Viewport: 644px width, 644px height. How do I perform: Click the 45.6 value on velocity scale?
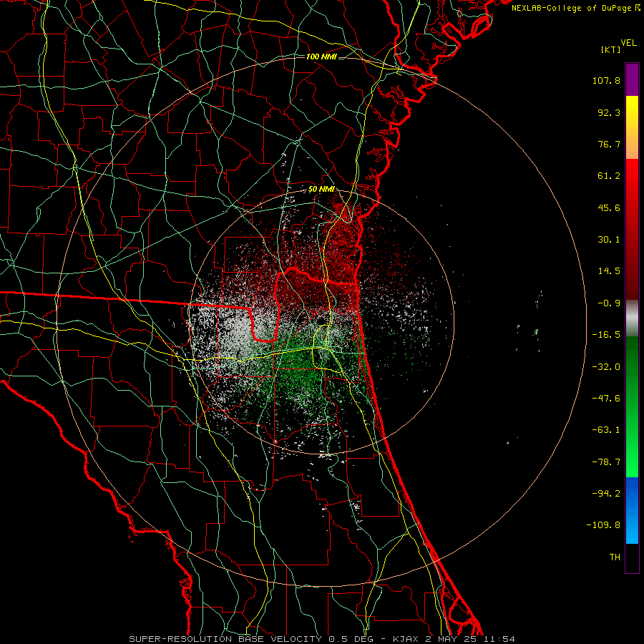point(609,208)
